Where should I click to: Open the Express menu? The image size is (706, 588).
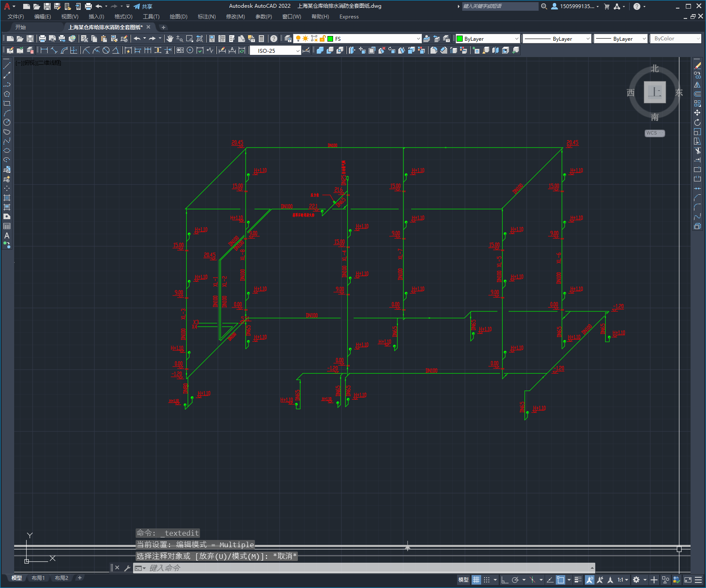click(x=349, y=17)
